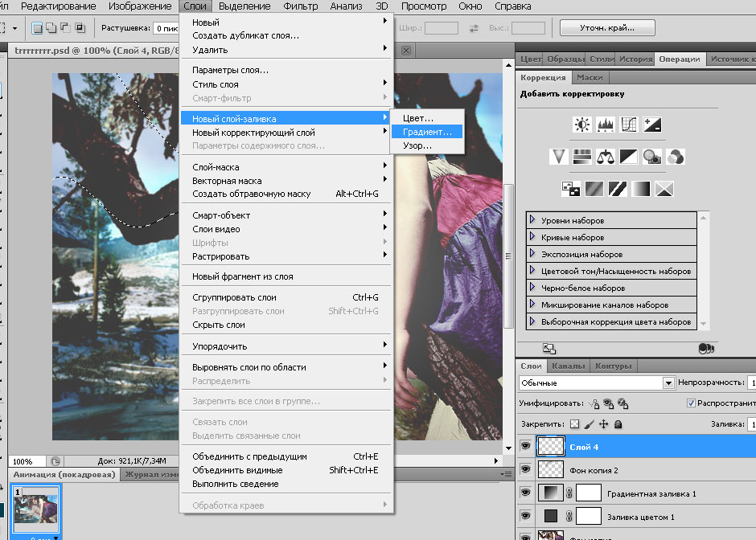Add a Channel Mixer adjustment

click(x=676, y=157)
